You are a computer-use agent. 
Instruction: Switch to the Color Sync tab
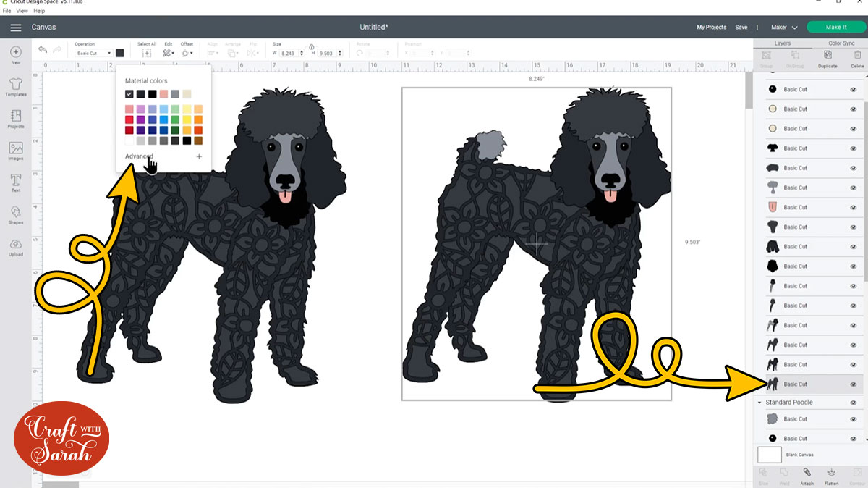(841, 43)
